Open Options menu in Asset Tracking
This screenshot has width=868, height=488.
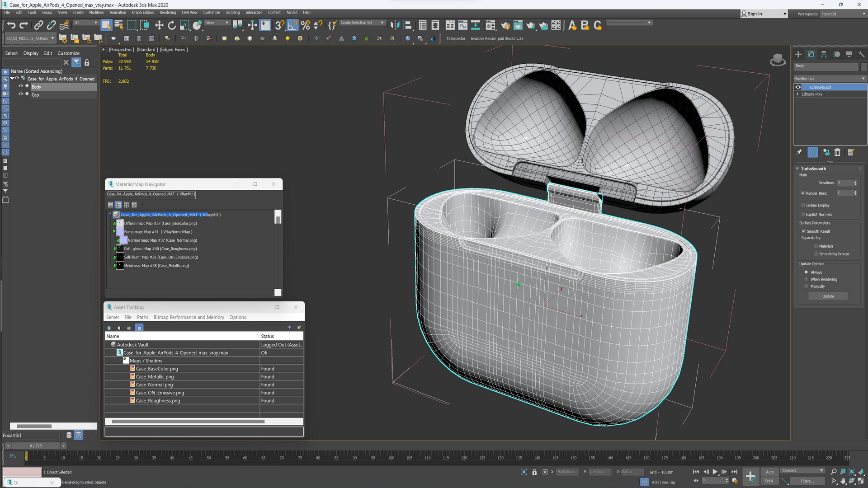(237, 317)
